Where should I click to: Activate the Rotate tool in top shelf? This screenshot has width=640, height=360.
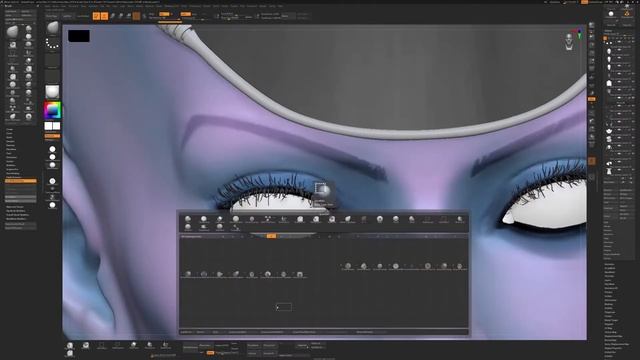(129, 16)
